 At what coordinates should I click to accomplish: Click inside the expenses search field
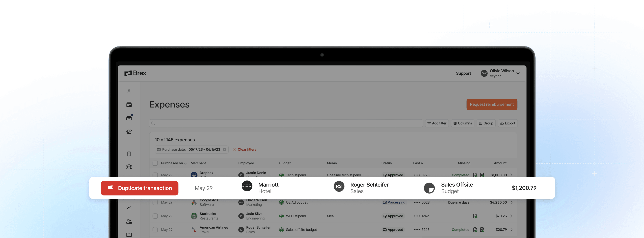click(285, 123)
